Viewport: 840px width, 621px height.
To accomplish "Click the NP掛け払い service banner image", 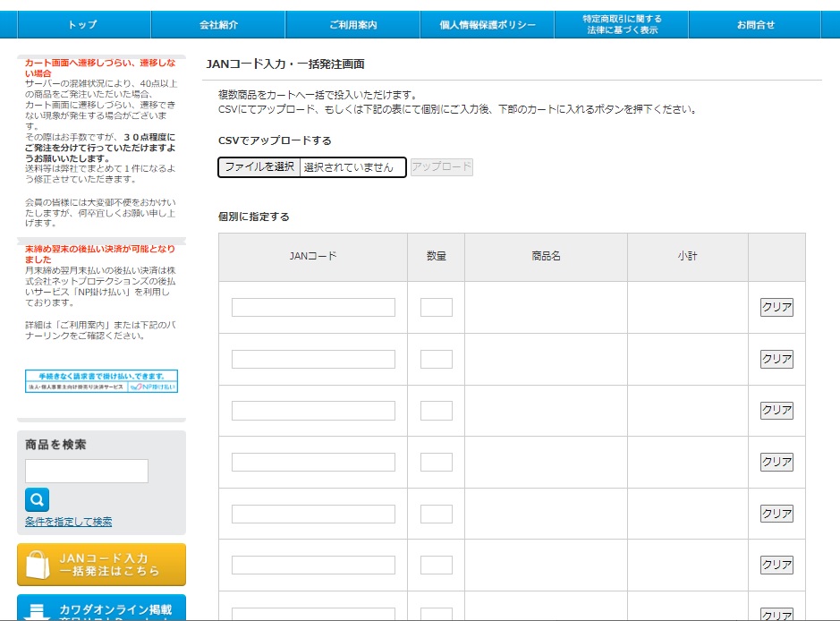I will click(101, 381).
